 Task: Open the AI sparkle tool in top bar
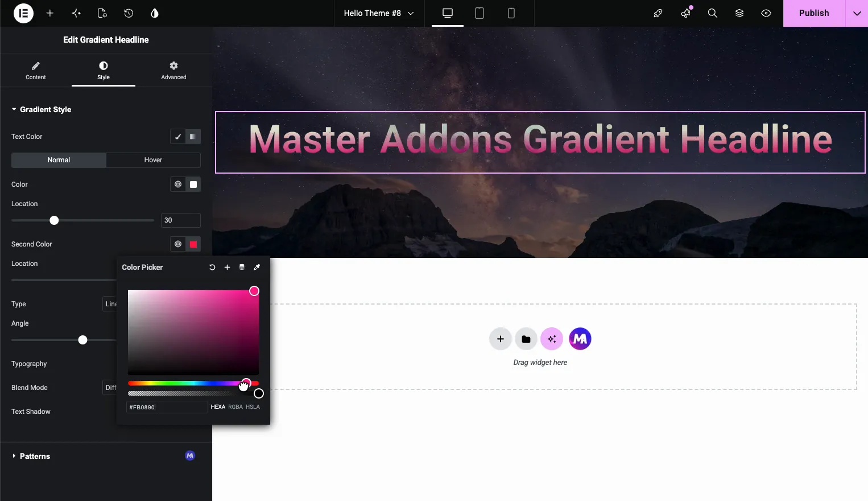coord(76,13)
